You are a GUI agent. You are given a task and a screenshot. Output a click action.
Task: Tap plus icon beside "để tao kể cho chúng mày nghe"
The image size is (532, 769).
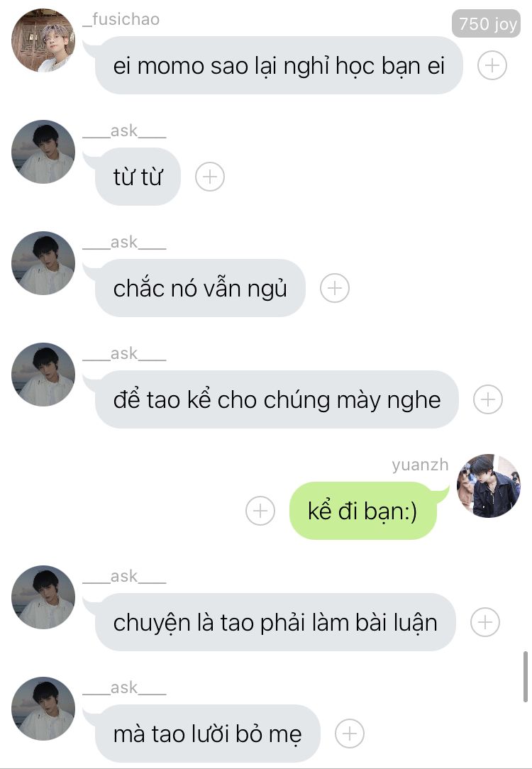pos(488,399)
